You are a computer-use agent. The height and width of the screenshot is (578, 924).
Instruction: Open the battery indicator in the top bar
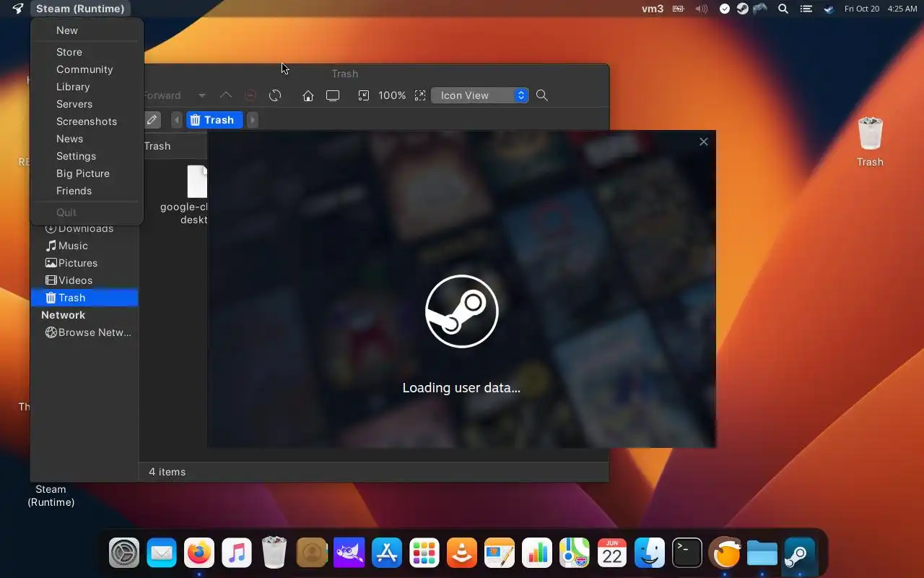(x=678, y=9)
